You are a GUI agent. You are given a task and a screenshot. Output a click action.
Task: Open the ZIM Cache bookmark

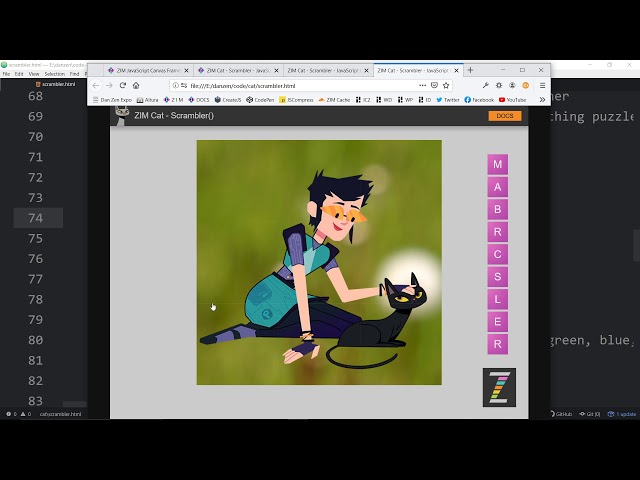pos(334,100)
